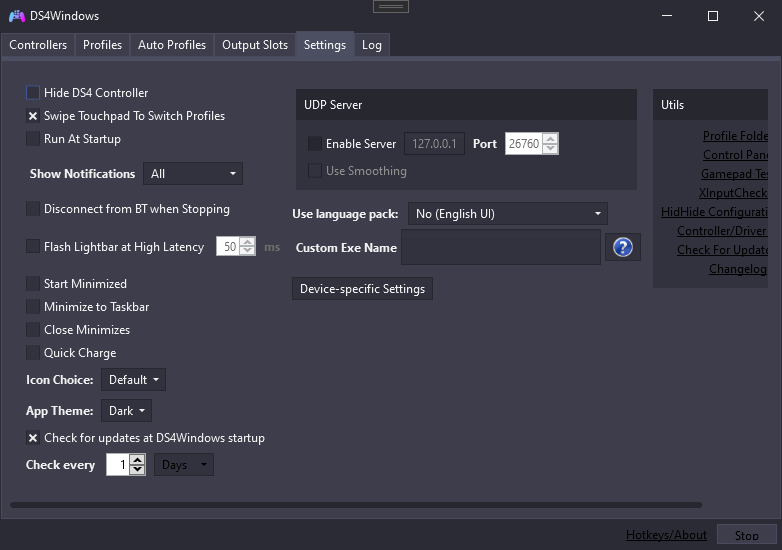Open the Log tab
This screenshot has height=550, width=782.
click(372, 45)
